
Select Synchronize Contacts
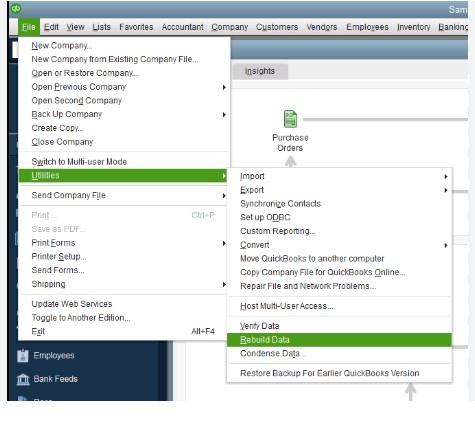tap(339, 204)
